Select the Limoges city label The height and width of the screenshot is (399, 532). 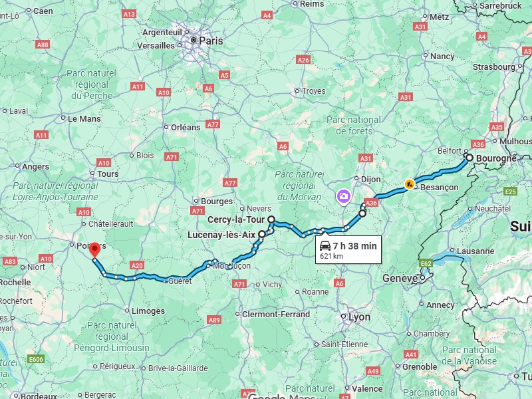point(148,311)
